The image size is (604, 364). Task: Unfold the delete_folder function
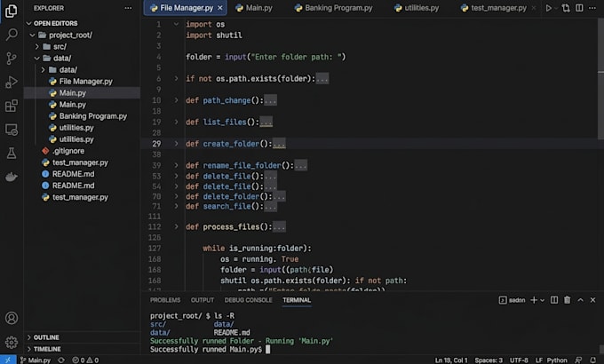176,196
